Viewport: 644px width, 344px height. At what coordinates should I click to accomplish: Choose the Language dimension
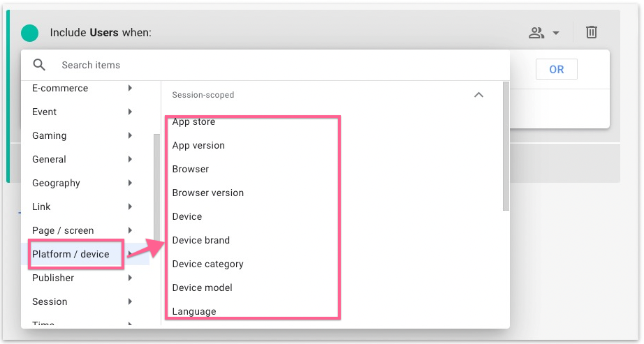click(194, 311)
